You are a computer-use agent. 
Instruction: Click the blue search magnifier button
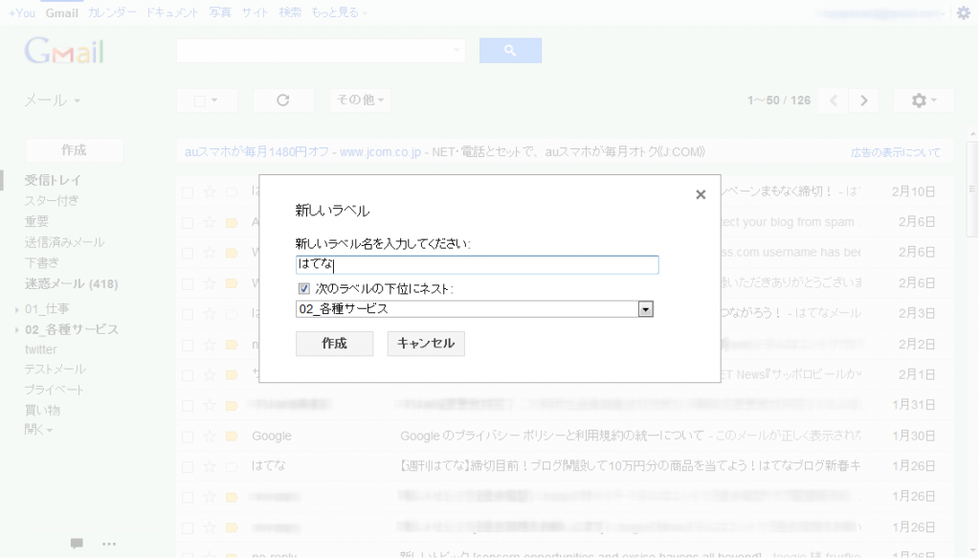point(510,50)
